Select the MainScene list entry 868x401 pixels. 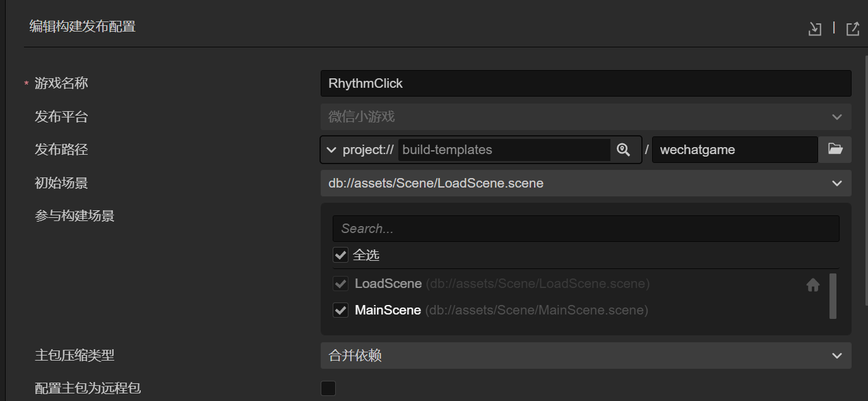(388, 310)
